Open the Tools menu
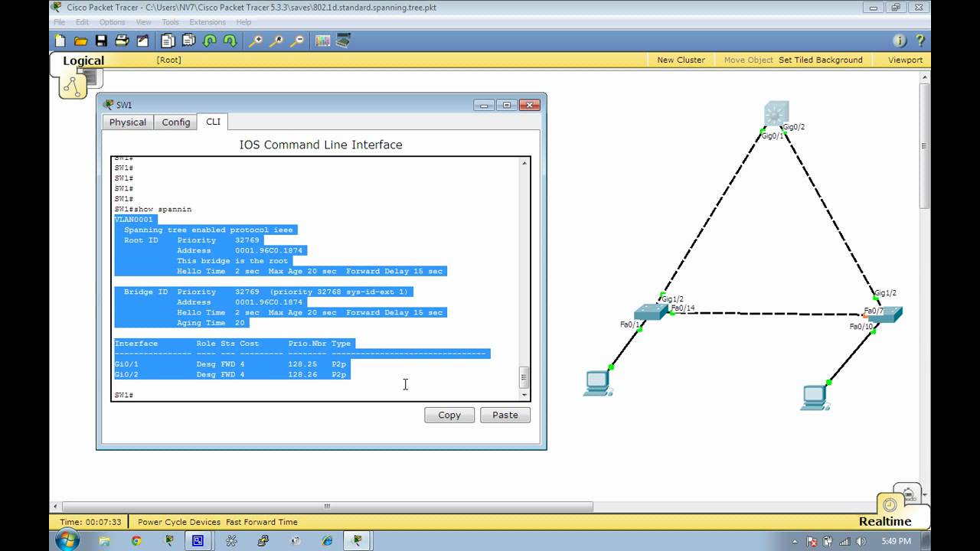980x551 pixels. click(170, 22)
